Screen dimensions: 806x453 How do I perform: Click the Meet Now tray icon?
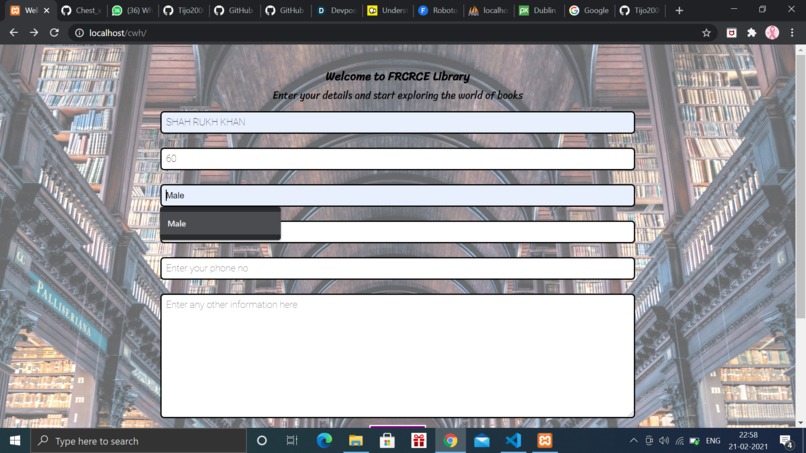tap(649, 441)
